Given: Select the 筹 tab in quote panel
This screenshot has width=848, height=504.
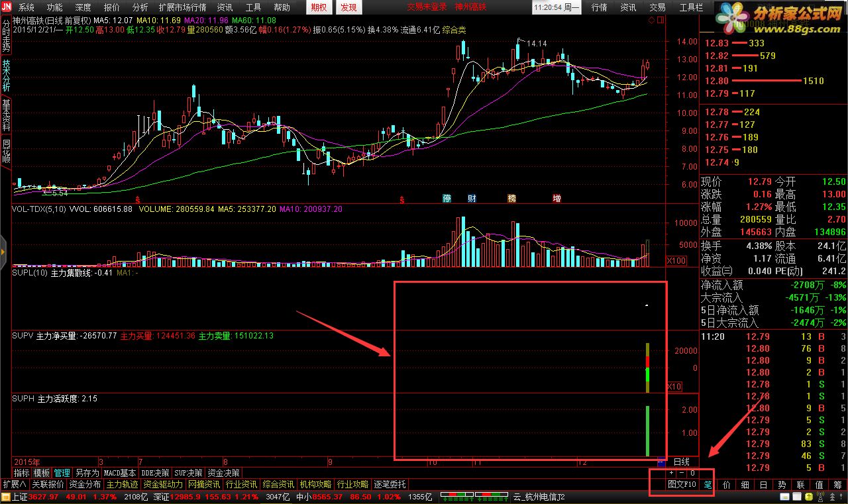Looking at the screenshot, I should (x=837, y=484).
